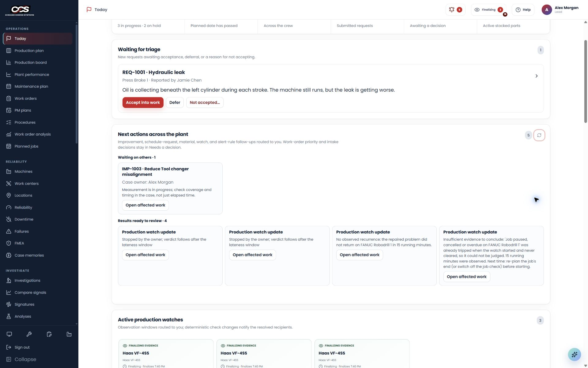Open affected work on Insufficient evidence card
This screenshot has width=588, height=368.
tap(466, 277)
